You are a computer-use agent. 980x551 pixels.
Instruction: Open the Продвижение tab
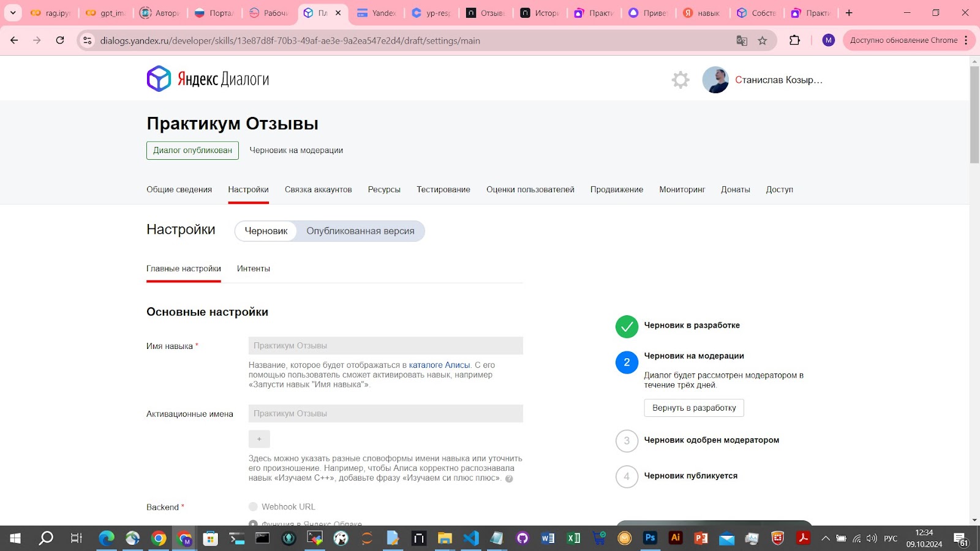click(x=617, y=190)
